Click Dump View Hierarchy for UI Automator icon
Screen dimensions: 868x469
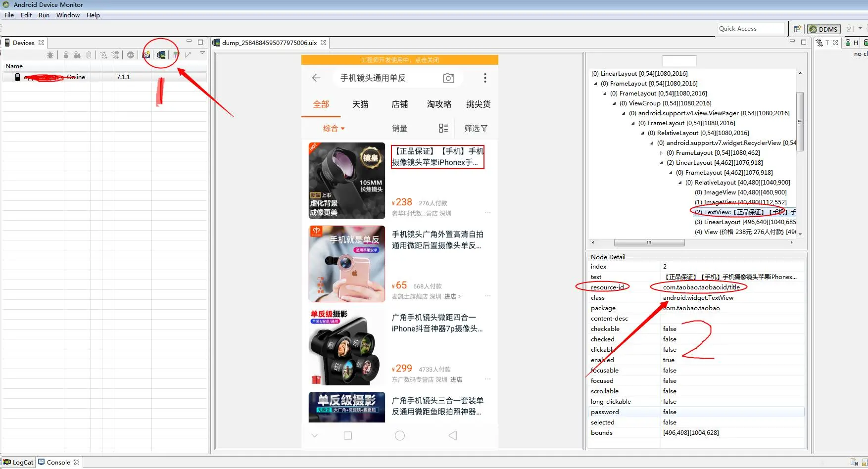pyautogui.click(x=161, y=55)
